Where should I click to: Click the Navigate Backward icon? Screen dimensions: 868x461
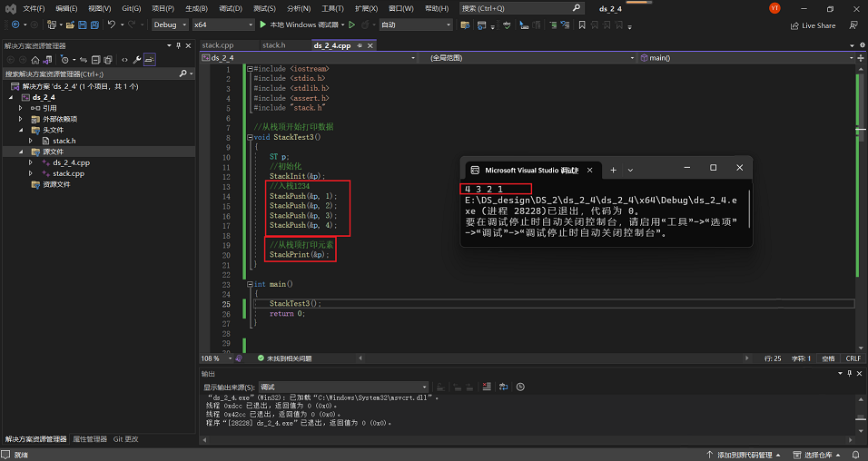click(x=15, y=25)
